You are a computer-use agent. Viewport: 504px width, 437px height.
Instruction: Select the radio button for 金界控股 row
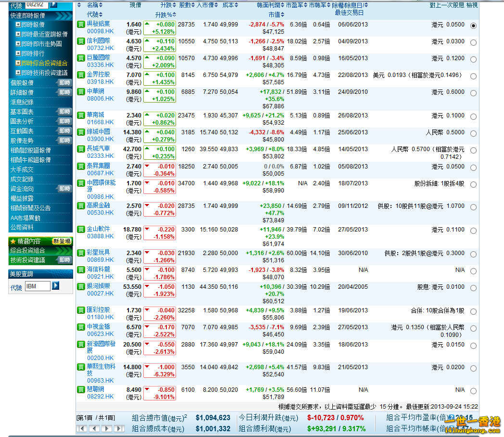pyautogui.click(x=473, y=76)
